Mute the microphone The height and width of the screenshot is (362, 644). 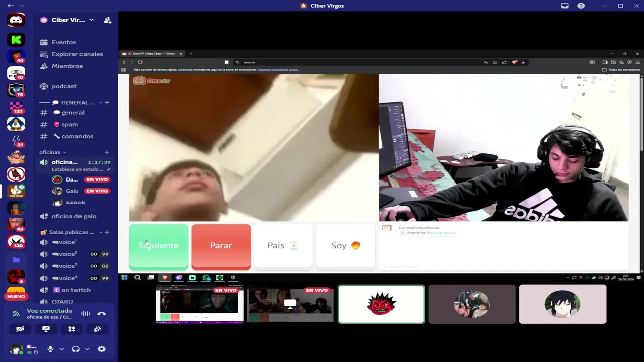point(50,349)
